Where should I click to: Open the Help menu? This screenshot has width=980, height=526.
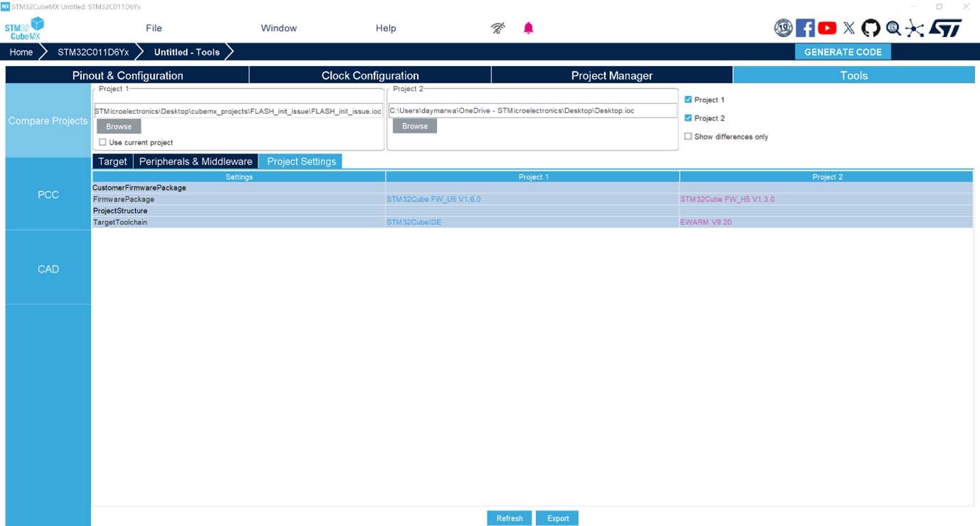[x=386, y=28]
